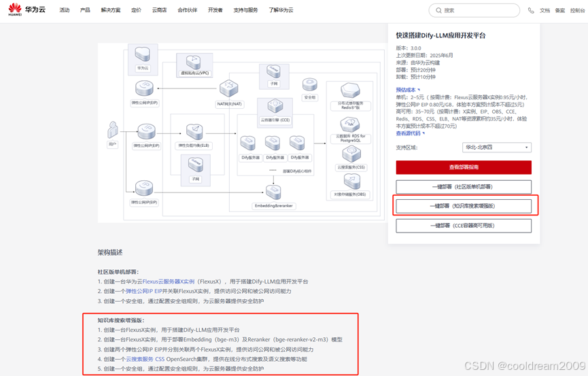Click the 支持区域 label
Viewport: 588px width, 376px height.
(407, 148)
